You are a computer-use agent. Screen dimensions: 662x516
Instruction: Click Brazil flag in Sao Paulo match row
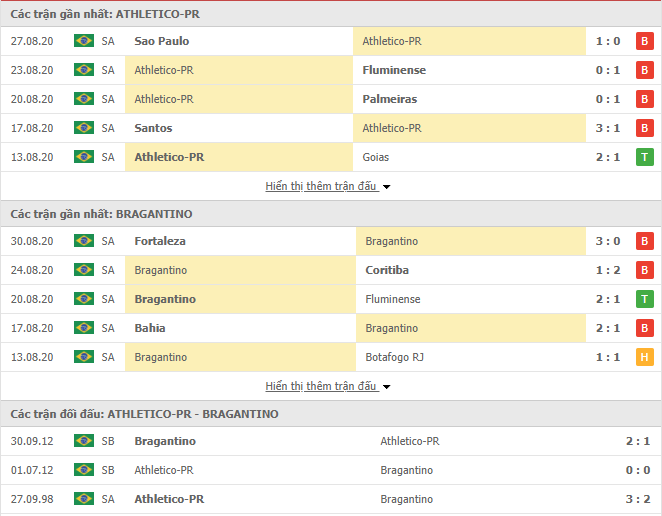tap(84, 41)
